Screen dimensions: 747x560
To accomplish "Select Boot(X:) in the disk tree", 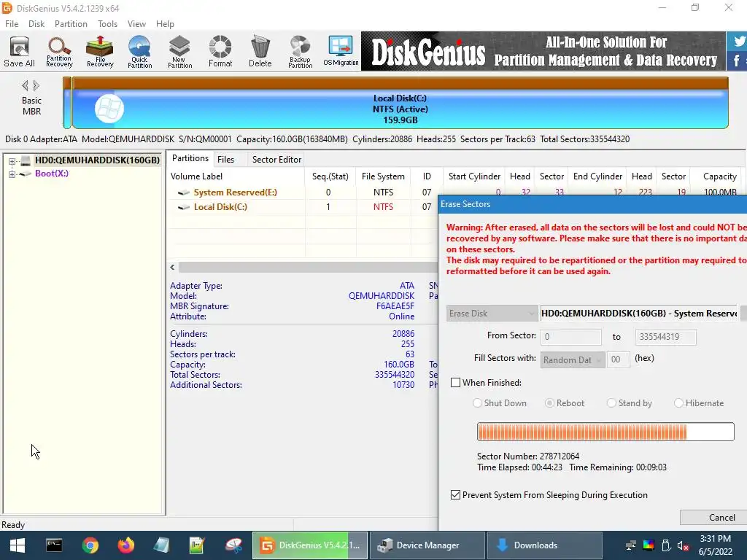I will tap(52, 174).
